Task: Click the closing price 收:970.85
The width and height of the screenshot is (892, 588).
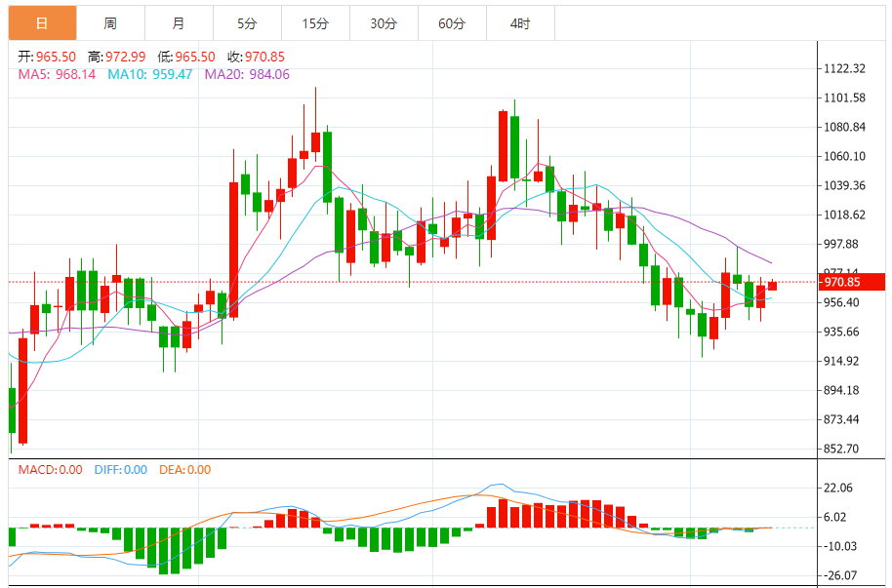Action: click(x=256, y=57)
